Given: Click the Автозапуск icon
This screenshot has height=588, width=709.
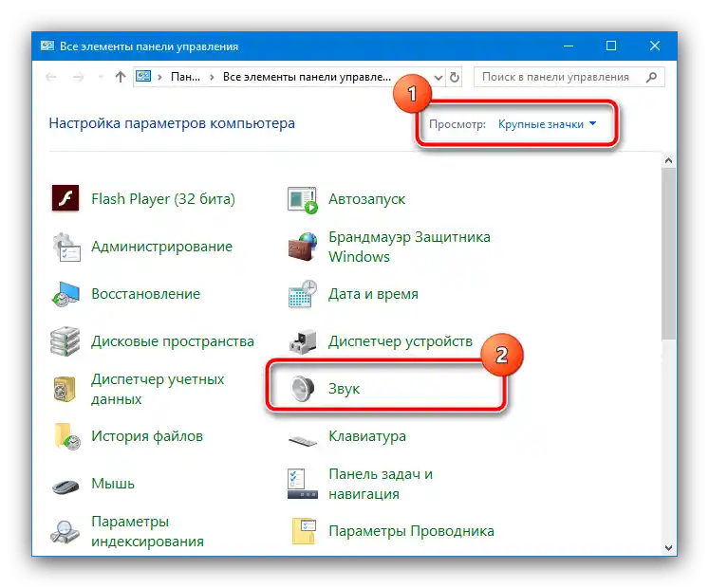Looking at the screenshot, I should 303,199.
